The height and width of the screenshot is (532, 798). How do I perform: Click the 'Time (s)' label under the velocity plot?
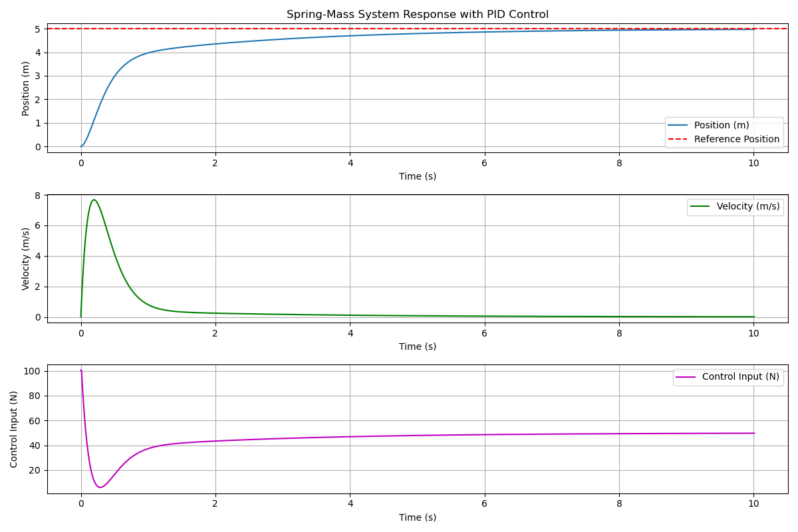pos(417,346)
